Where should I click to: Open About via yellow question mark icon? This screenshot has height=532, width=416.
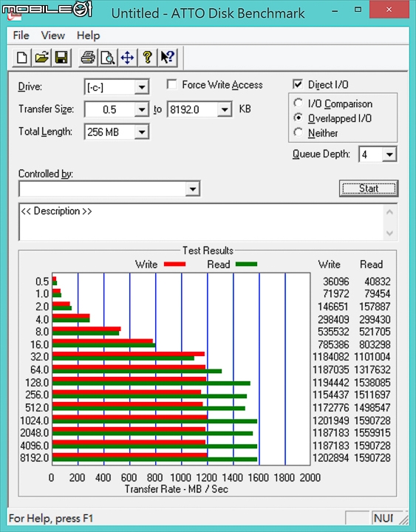(x=148, y=58)
